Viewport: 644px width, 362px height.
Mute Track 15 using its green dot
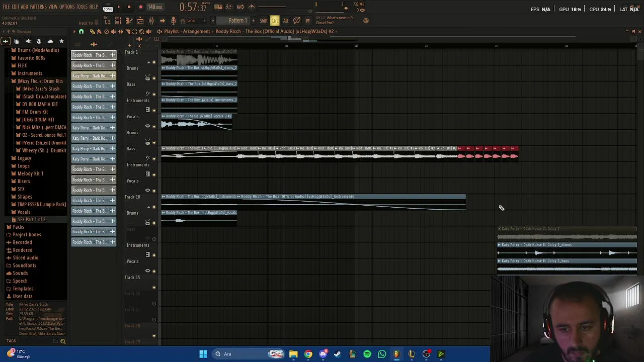154,288
